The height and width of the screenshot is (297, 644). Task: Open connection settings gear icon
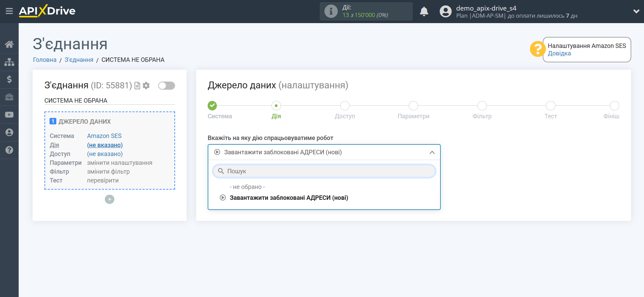146,86
